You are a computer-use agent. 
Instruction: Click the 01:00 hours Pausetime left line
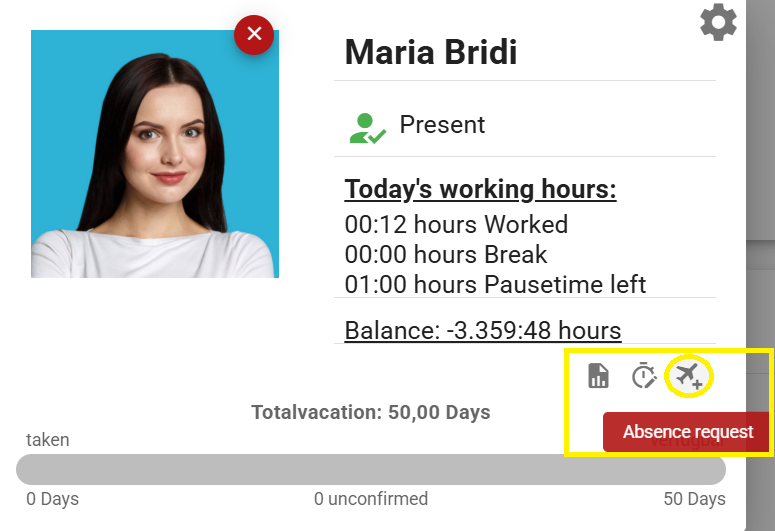click(x=495, y=284)
